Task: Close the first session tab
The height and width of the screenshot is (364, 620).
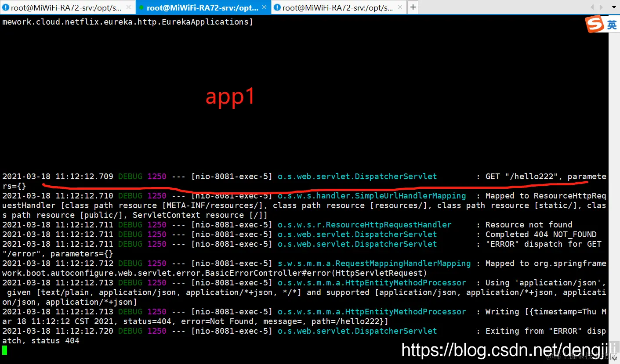Action: (x=128, y=7)
